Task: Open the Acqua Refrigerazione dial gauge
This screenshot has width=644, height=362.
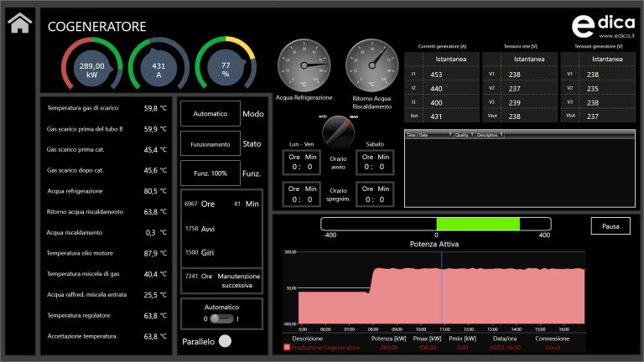Action: (304, 65)
